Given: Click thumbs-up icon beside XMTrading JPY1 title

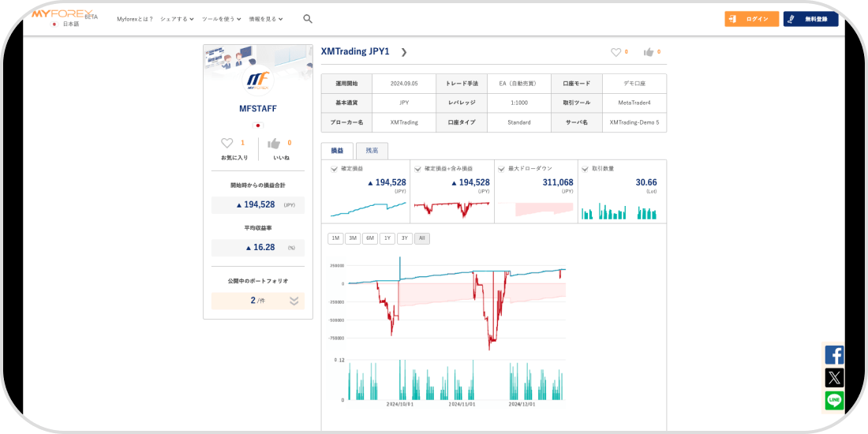Looking at the screenshot, I should (x=648, y=52).
